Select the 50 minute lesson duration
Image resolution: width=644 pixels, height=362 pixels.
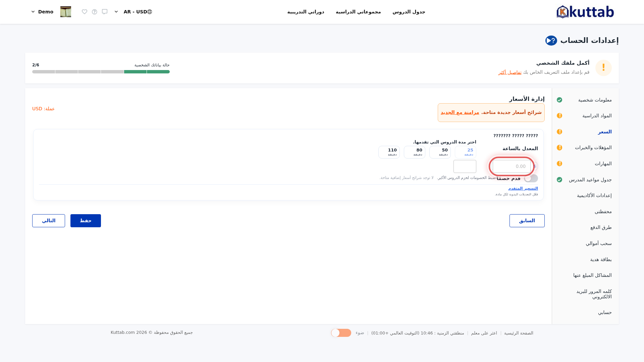[440, 152]
